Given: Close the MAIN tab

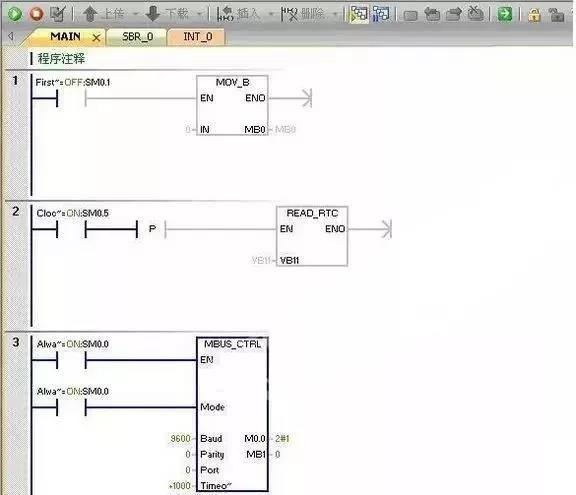Looking at the screenshot, I should tap(96, 37).
